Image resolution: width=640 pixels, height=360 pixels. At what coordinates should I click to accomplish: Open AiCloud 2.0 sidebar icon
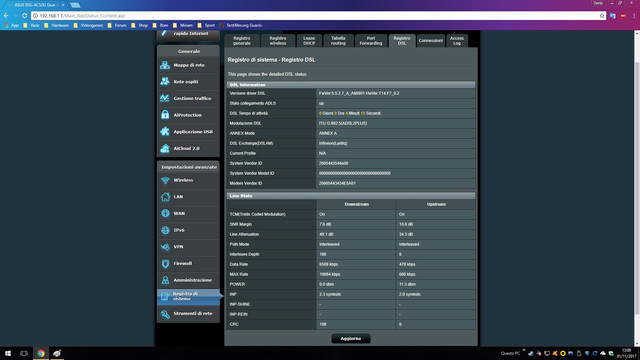click(165, 149)
